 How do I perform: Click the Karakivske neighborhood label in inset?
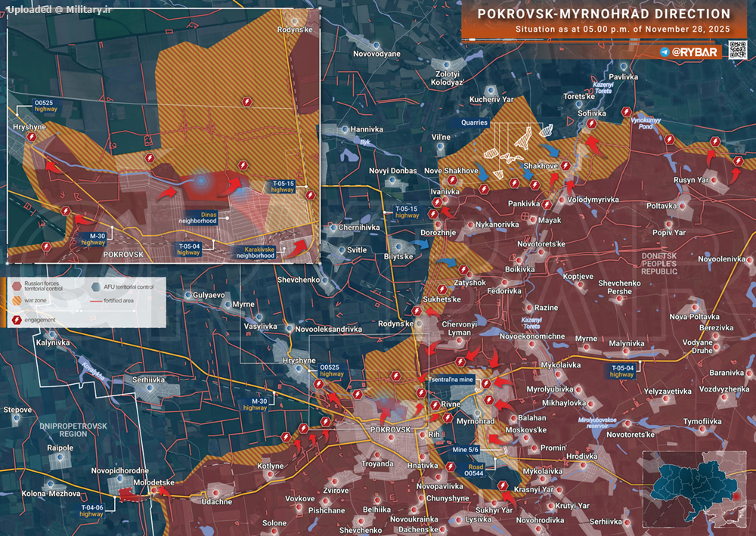tap(255, 252)
